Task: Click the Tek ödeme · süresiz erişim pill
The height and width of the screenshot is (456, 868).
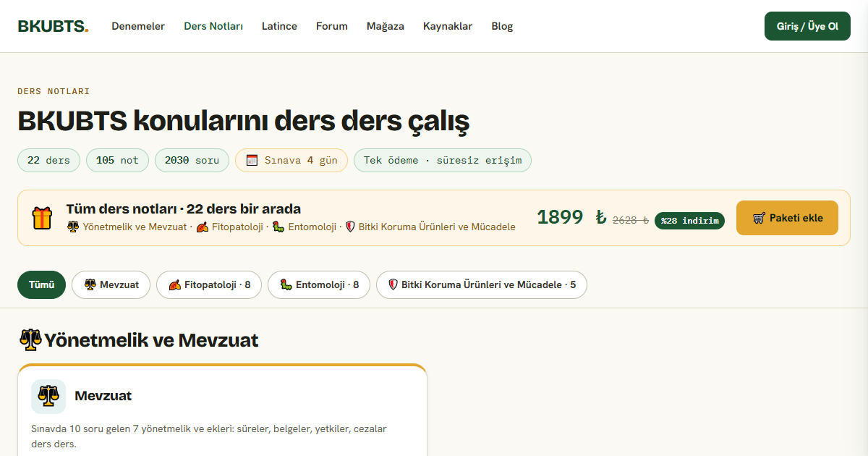Action: click(443, 160)
